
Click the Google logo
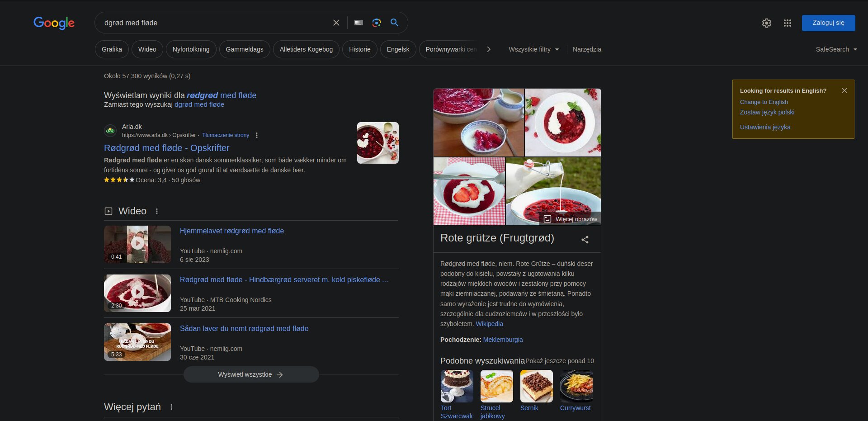pyautogui.click(x=54, y=23)
